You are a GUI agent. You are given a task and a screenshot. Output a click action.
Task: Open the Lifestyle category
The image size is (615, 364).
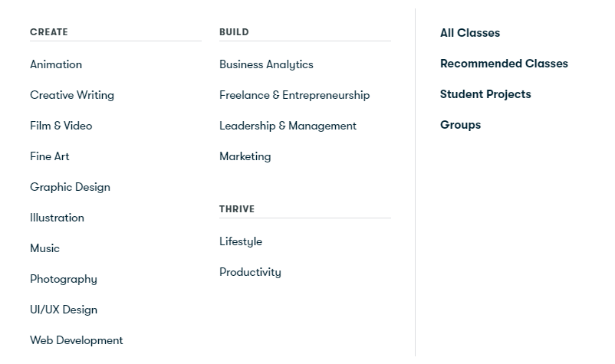tap(241, 241)
